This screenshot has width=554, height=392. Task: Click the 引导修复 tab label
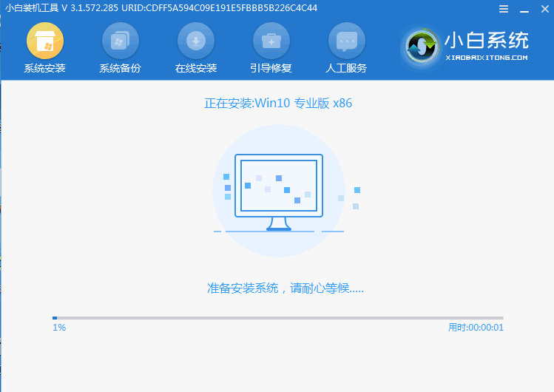[271, 68]
